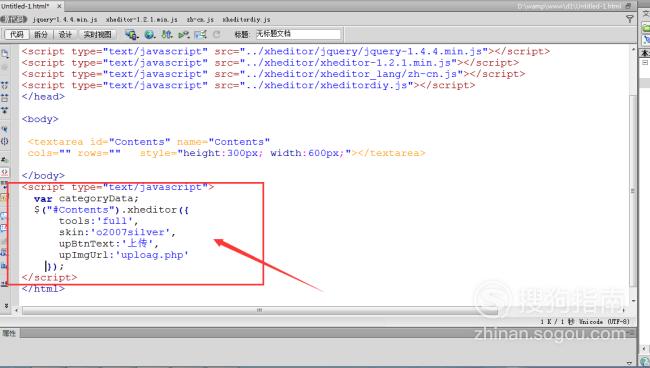The width and height of the screenshot is (650, 368).
Task: Open related file jquery-1.4.4.min.js
Action: coord(65,19)
